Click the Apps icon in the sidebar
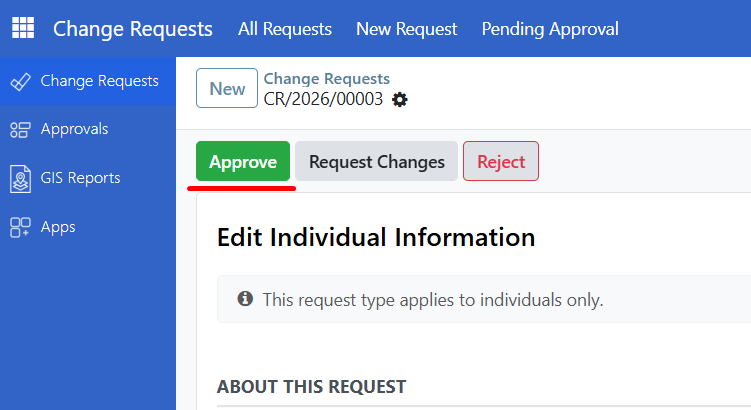 pos(20,227)
